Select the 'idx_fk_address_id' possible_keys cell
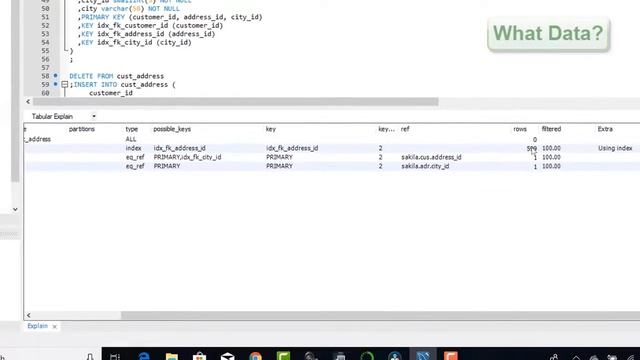640x360 pixels. [x=180, y=148]
